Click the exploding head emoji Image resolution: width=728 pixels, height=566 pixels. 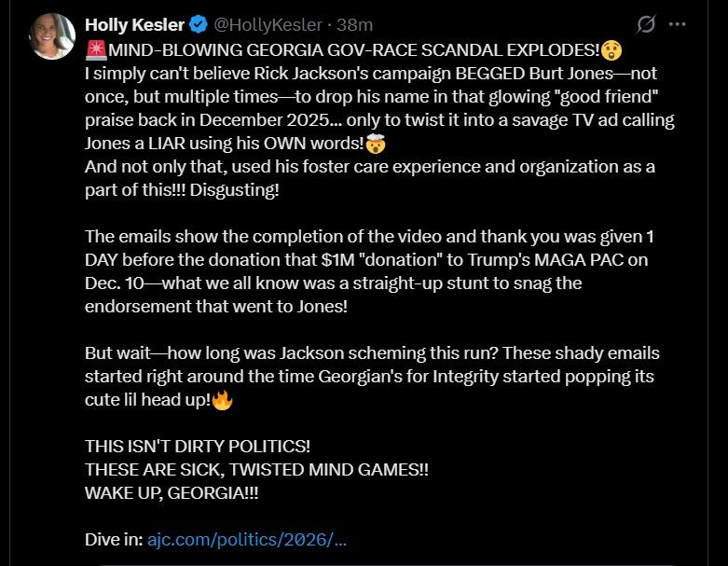tap(376, 144)
